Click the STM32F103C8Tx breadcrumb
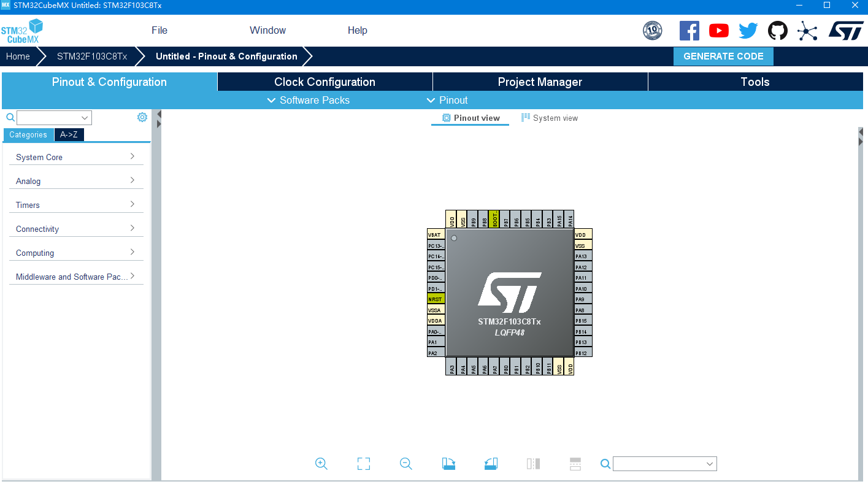Screen dimensions: 868x484 [92, 56]
